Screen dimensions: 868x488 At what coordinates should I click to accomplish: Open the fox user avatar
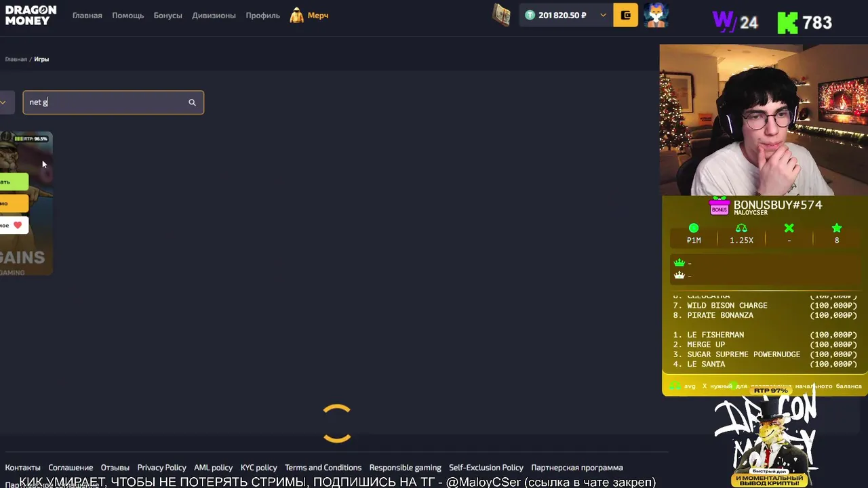coord(656,15)
